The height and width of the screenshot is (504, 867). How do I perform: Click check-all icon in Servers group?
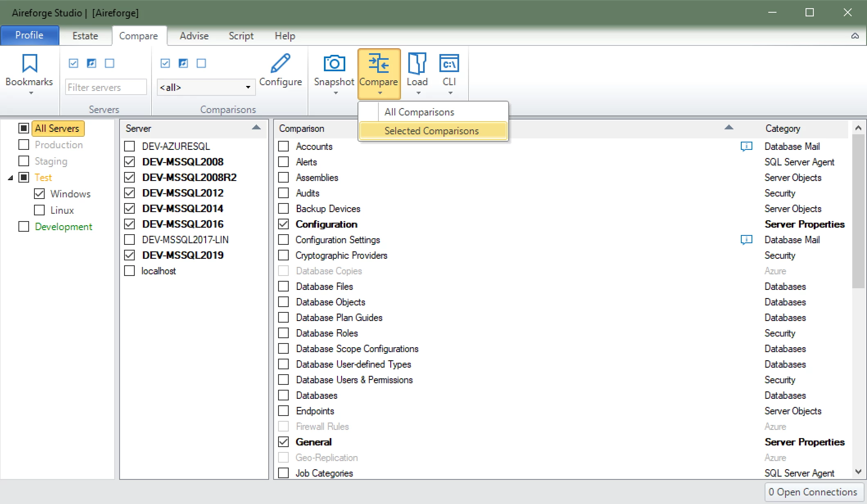coord(74,63)
